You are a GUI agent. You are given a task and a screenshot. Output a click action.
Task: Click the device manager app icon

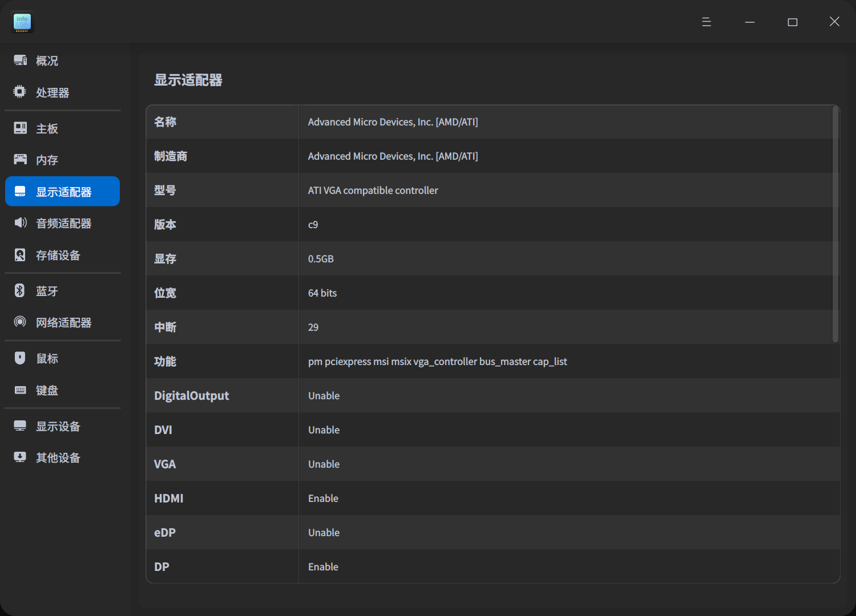[22, 22]
